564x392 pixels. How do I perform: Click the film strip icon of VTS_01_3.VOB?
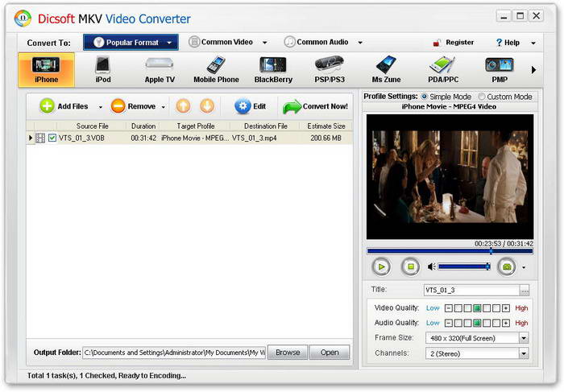pos(40,138)
